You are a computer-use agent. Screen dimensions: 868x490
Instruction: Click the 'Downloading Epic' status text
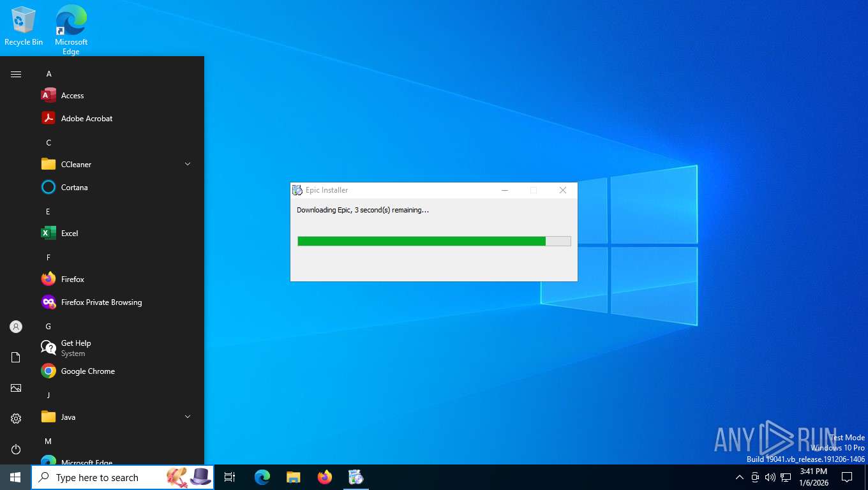(363, 210)
